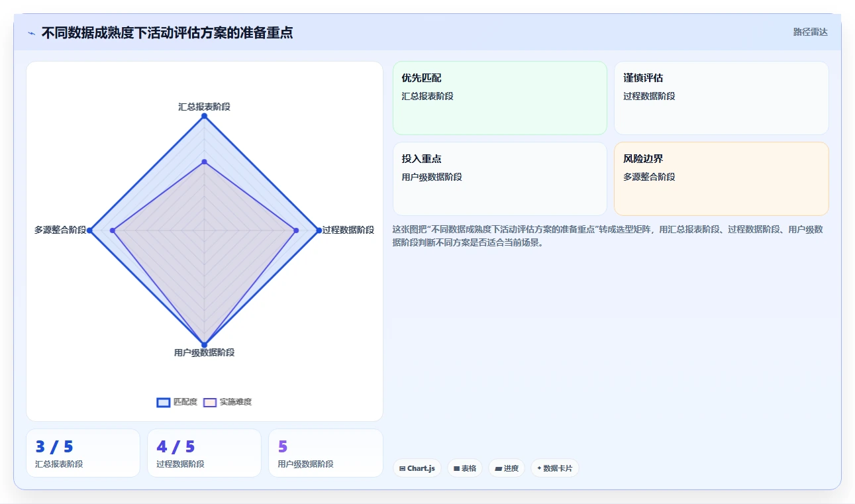The height and width of the screenshot is (504, 855).
Task: Click the 匹配度 point at 汇总报表阶段 axis
Action: coord(204,116)
